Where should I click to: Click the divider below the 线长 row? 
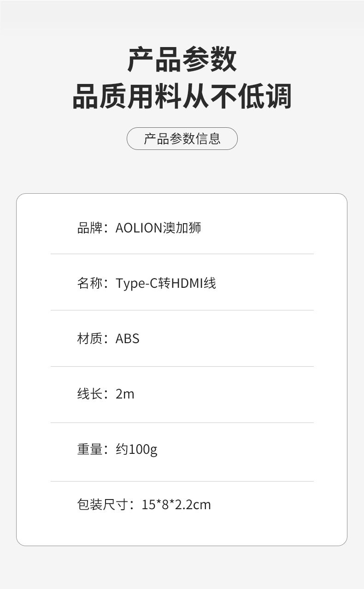tap(182, 422)
